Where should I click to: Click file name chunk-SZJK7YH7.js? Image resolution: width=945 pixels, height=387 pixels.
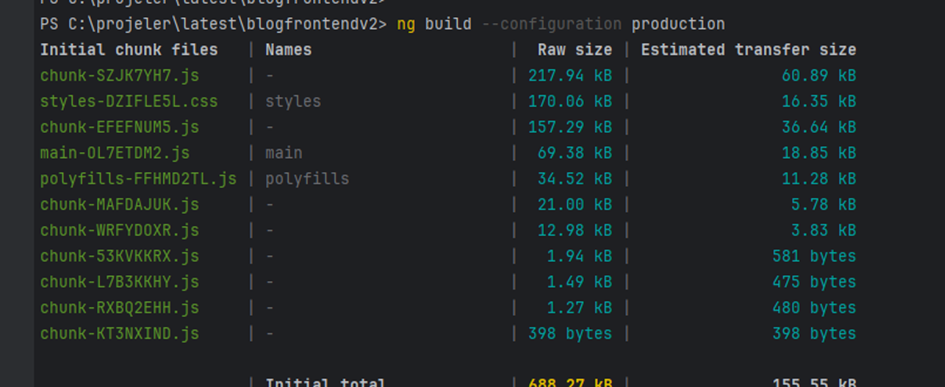(119, 76)
